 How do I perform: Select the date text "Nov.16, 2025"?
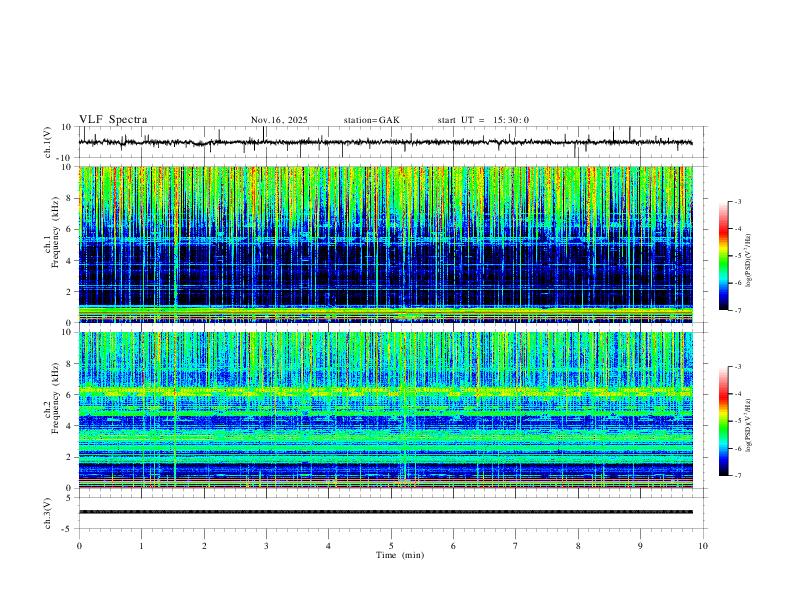click(x=279, y=120)
